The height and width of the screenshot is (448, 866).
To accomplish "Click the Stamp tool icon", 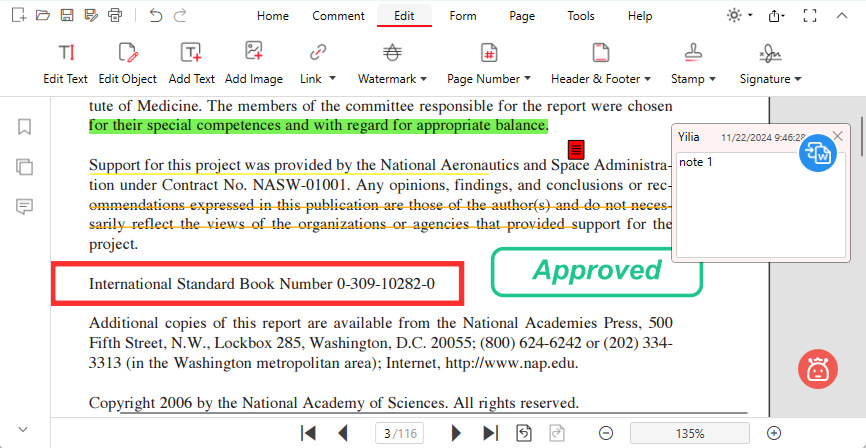I will pos(693,53).
